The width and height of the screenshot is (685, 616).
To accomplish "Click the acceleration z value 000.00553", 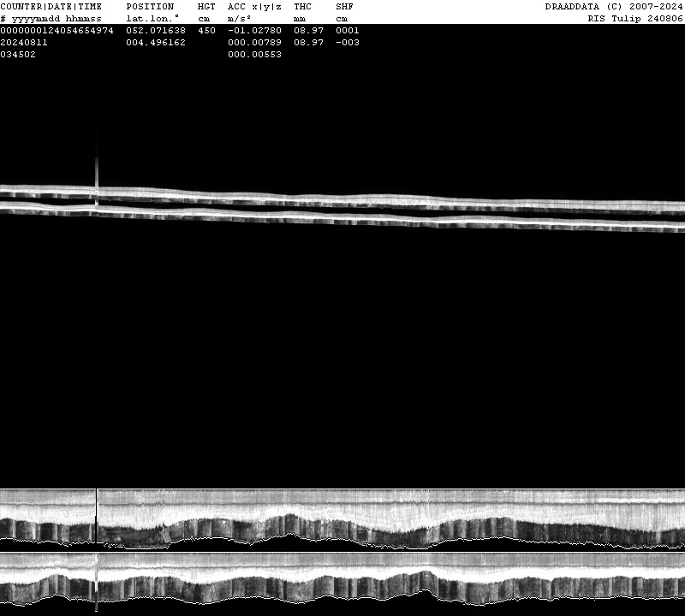I will pos(254,54).
